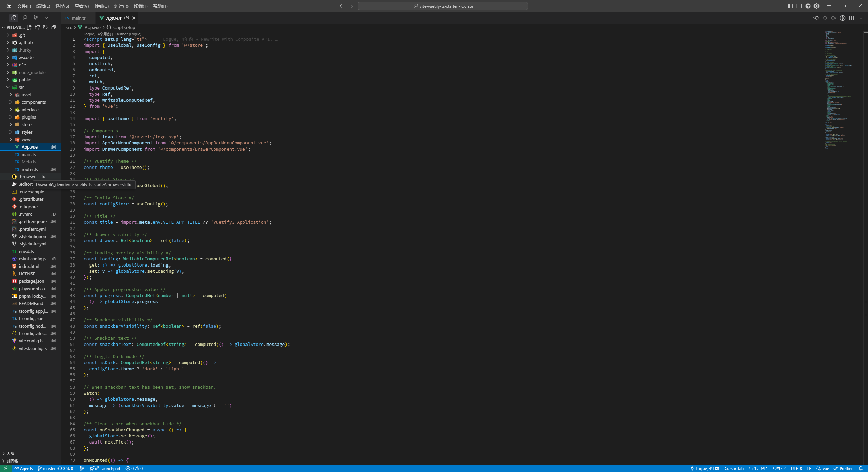Open previous revision of file
Image resolution: width=868 pixels, height=472 pixels.
(x=816, y=18)
